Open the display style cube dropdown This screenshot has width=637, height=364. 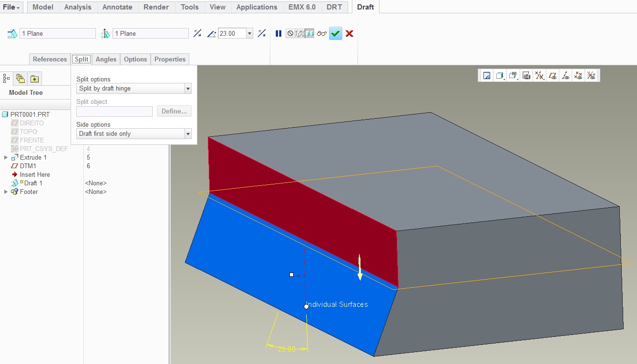[x=500, y=75]
